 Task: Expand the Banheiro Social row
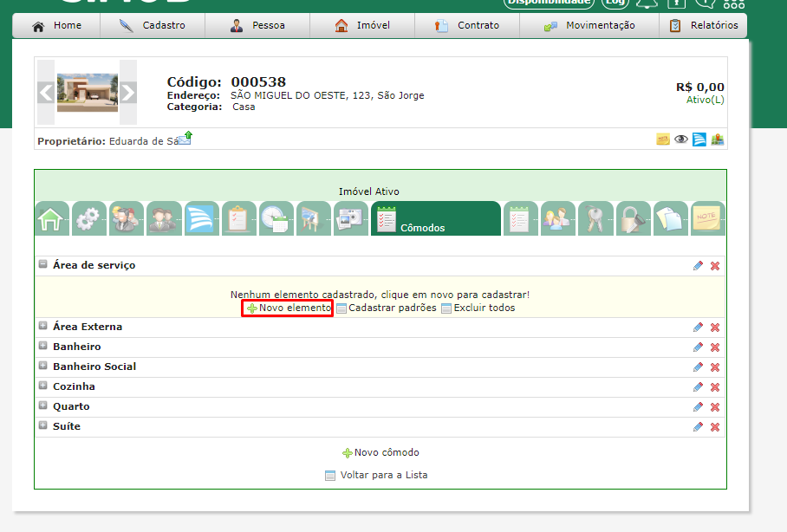click(43, 366)
